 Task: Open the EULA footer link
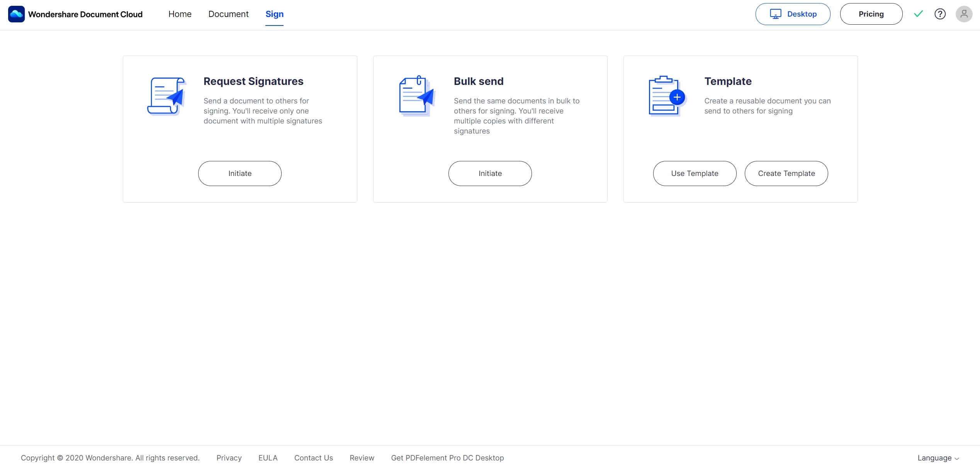268,458
